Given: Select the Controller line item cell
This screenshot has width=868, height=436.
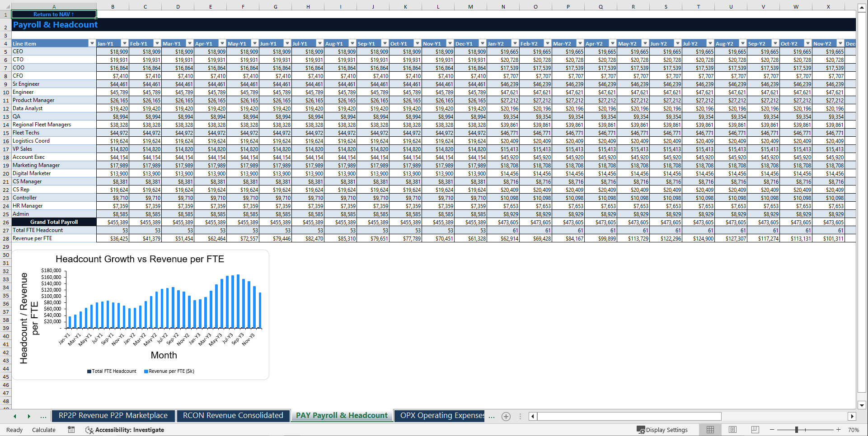Looking at the screenshot, I should (54, 198).
